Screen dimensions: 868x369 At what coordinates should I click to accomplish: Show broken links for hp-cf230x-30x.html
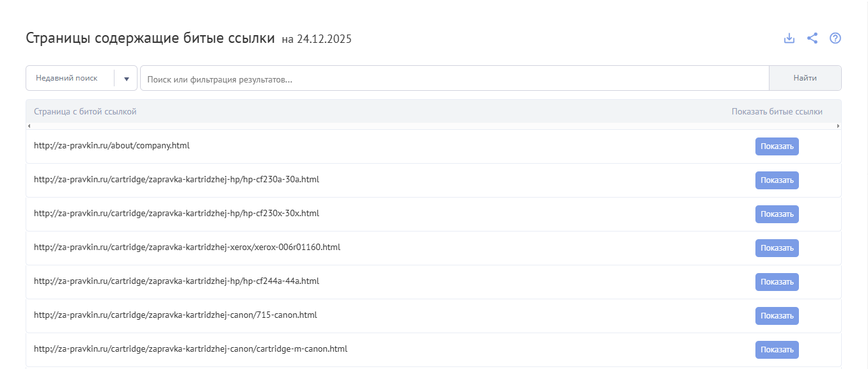[x=777, y=214]
